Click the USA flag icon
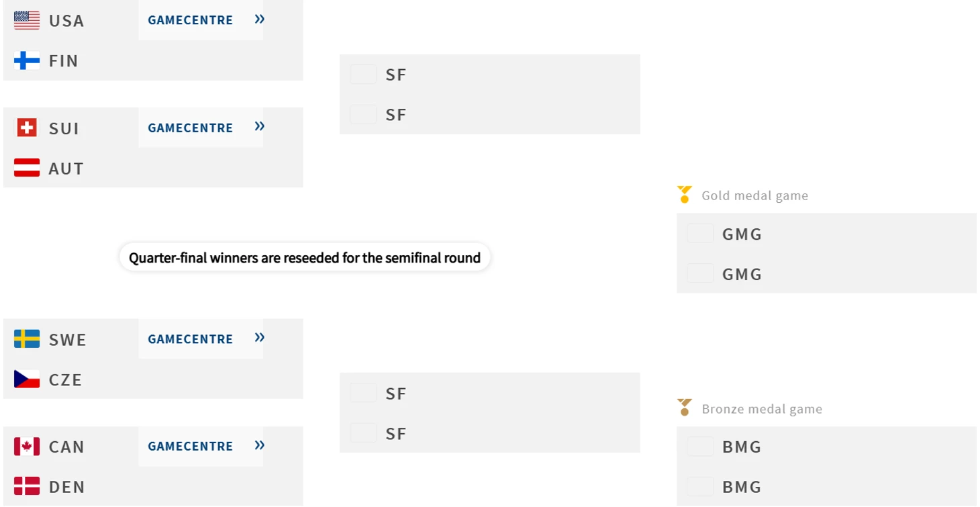980x507 pixels. [27, 20]
